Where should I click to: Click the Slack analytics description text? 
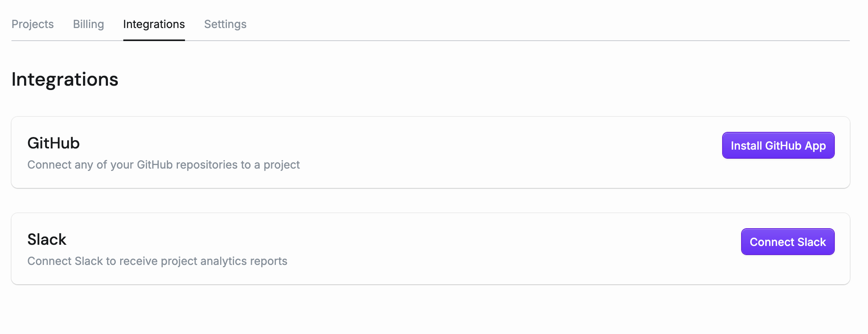(157, 261)
